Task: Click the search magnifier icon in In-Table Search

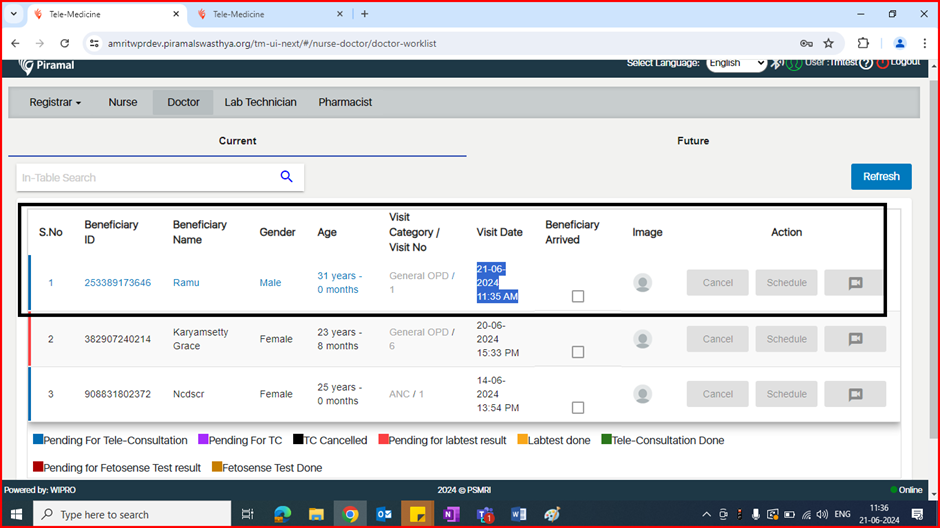Action: 287,177
